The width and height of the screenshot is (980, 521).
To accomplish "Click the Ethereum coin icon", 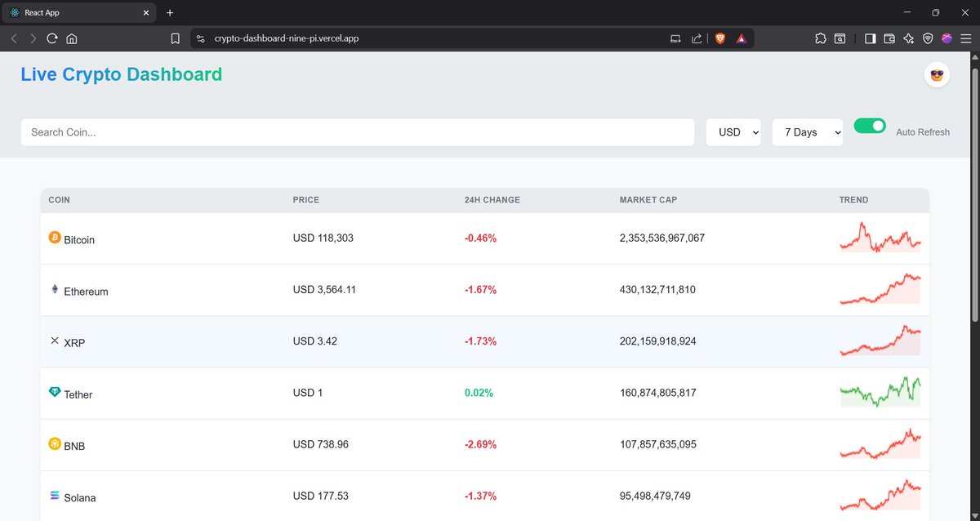I will point(55,289).
